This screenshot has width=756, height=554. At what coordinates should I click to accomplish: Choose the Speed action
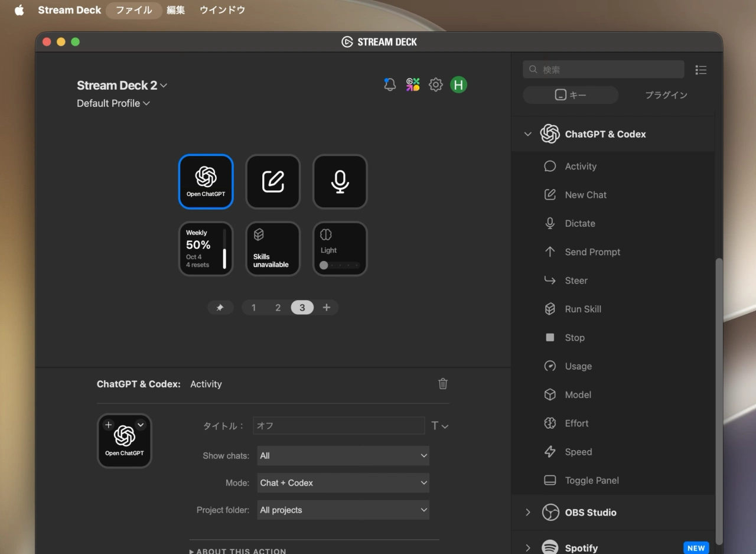613,452
